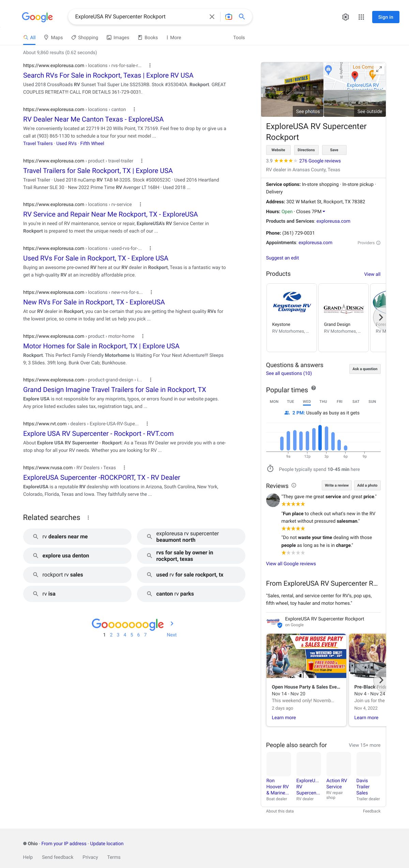Expand the map in knowledge panel
This screenshot has height=868, width=409.
[379, 69]
